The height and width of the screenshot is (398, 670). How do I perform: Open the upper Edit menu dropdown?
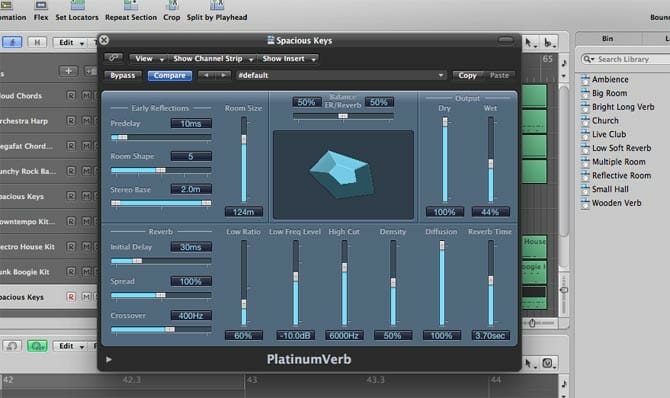[x=71, y=43]
